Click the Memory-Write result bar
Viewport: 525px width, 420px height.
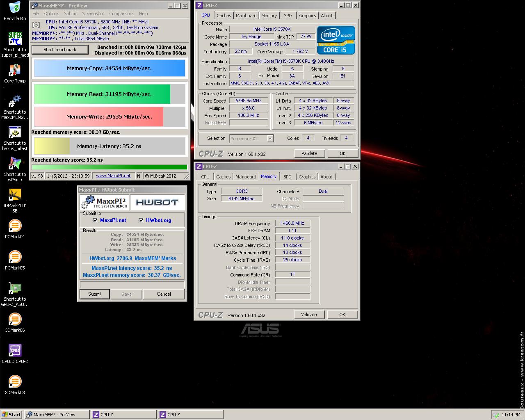tap(110, 116)
